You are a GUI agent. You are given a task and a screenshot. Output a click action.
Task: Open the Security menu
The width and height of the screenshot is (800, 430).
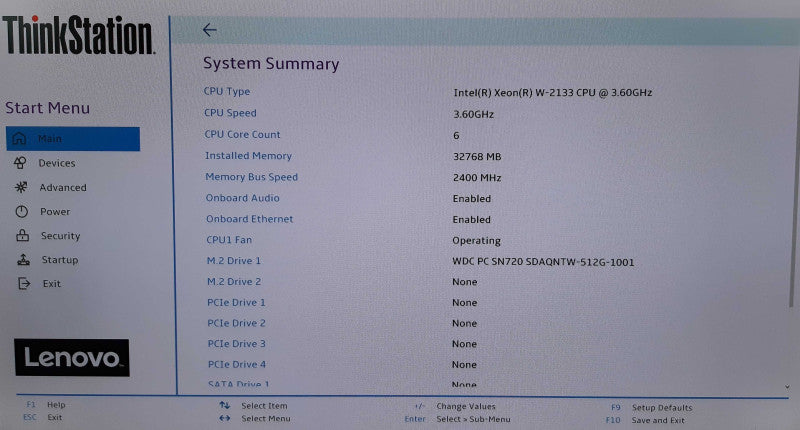pos(60,236)
